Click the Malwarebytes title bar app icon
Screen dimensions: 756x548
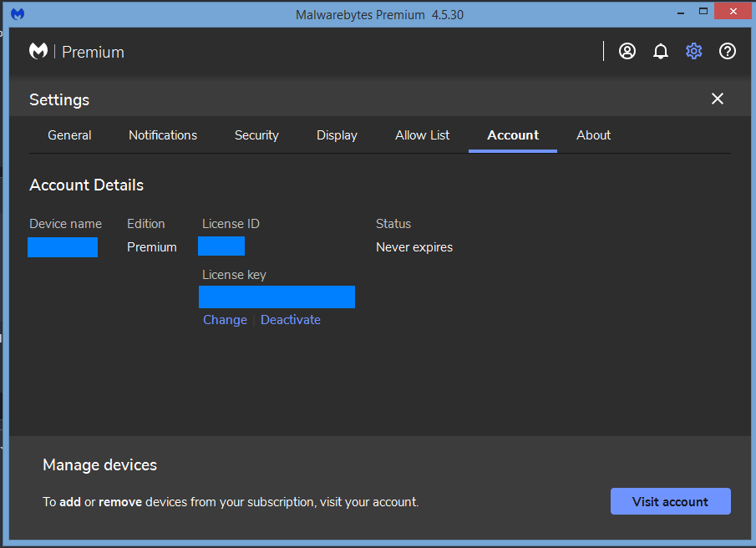coord(18,14)
